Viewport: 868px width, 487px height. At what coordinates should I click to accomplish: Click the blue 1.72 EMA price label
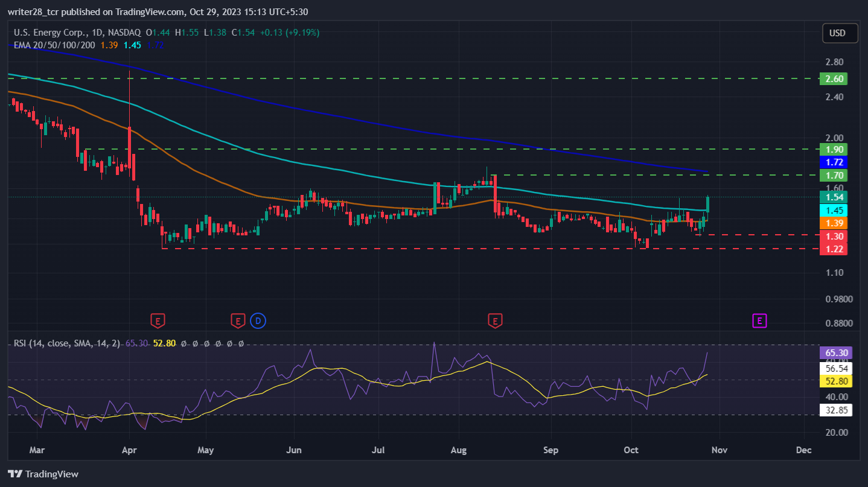pyautogui.click(x=834, y=162)
